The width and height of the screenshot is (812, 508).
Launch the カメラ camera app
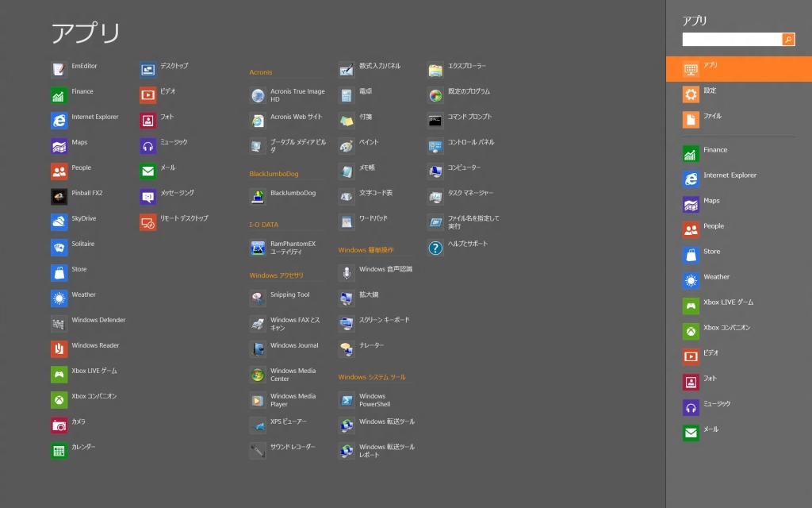[59, 425]
